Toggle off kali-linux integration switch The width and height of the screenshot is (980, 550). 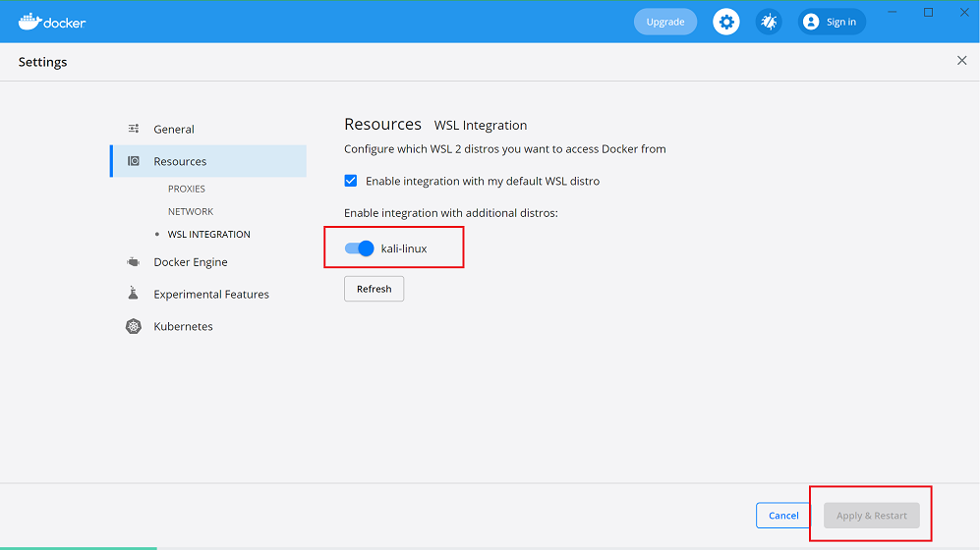point(360,248)
